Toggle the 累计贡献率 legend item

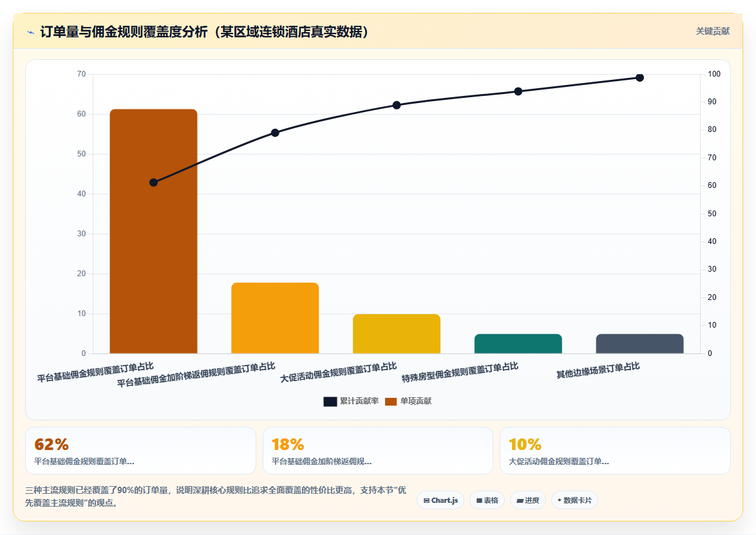351,401
